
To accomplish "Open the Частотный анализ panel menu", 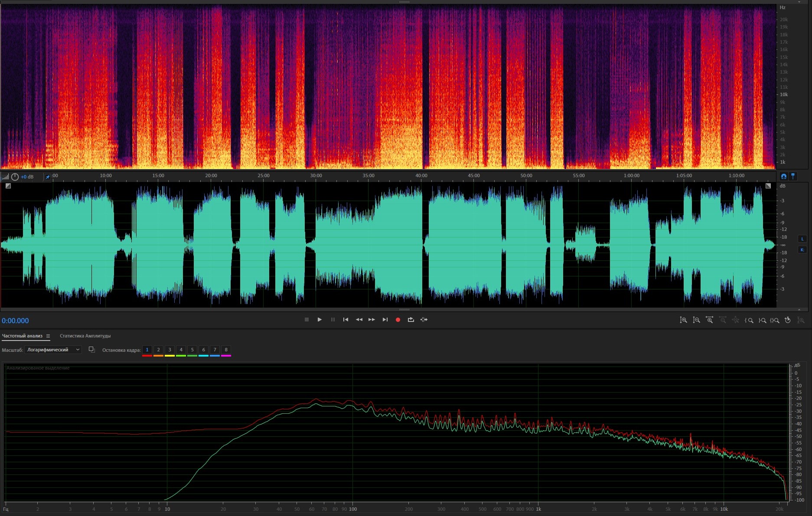I will (48, 336).
